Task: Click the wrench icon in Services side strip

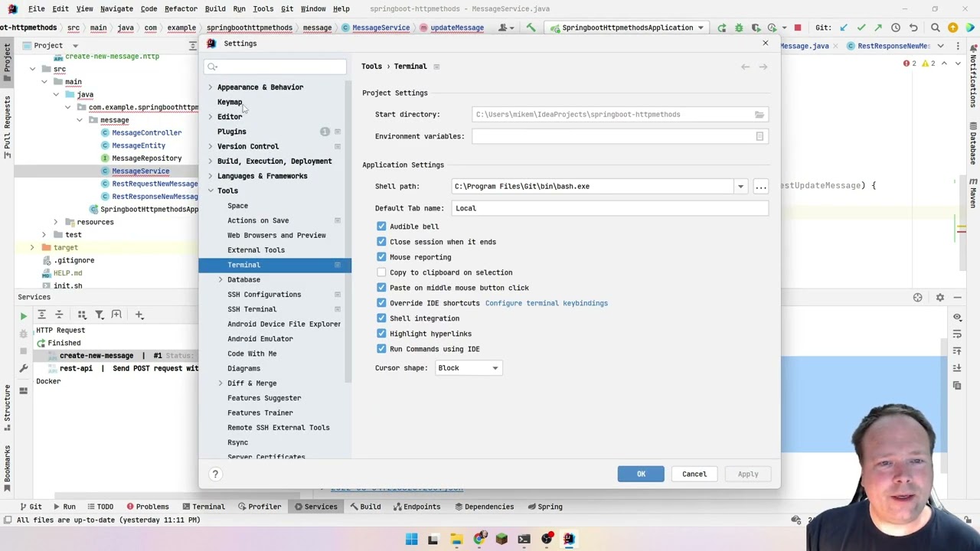Action: pos(23,368)
